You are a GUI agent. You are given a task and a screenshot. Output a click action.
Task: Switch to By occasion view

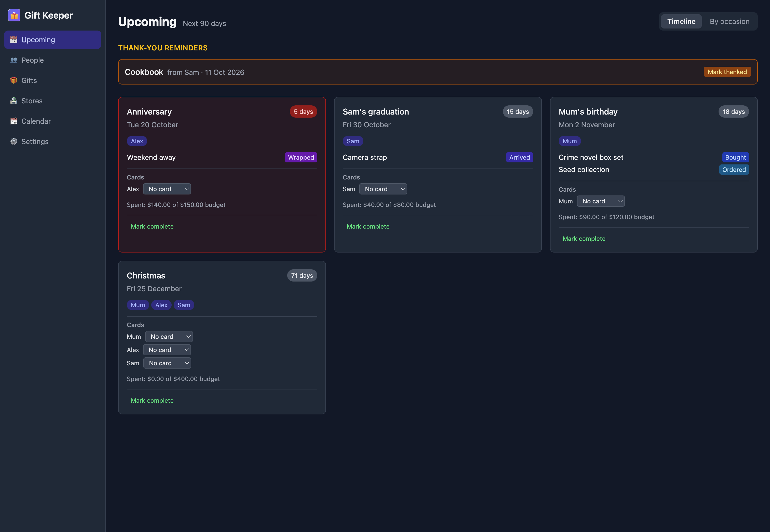pyautogui.click(x=729, y=21)
